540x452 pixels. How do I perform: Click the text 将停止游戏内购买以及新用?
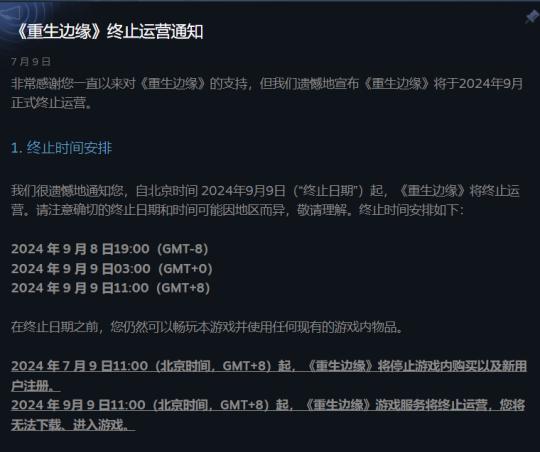(x=452, y=366)
